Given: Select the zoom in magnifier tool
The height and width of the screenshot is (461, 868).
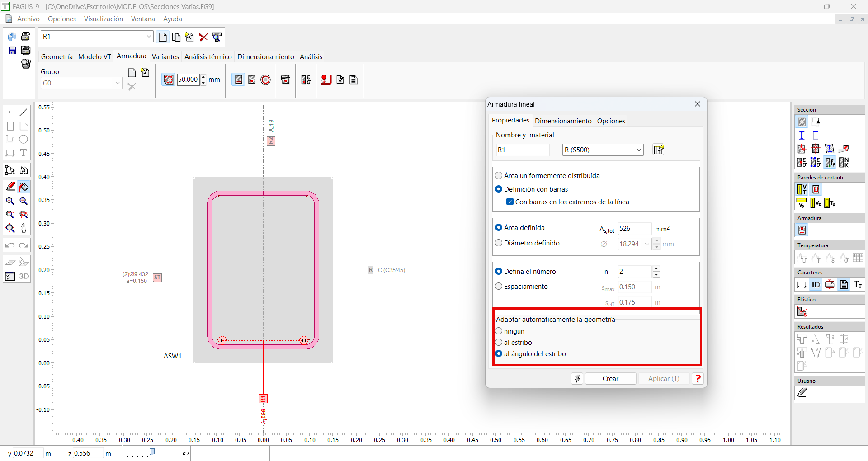Looking at the screenshot, I should coord(10,201).
